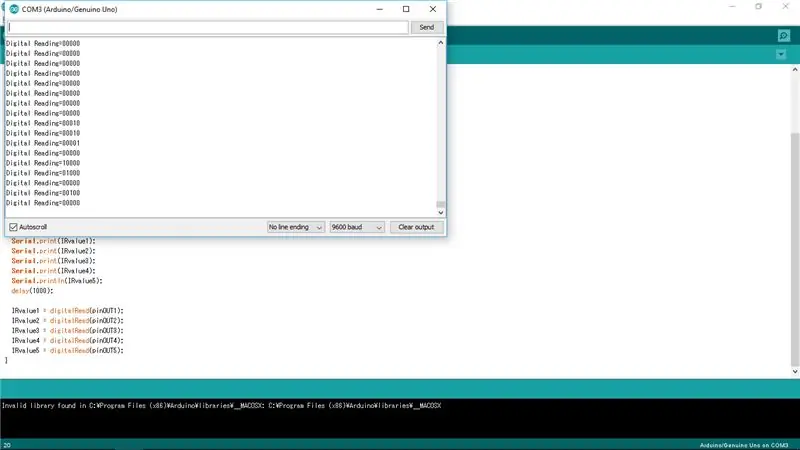Click the COM3 (Arduino/Genuino Uno) window title
800x450 pixels.
click(x=69, y=9)
